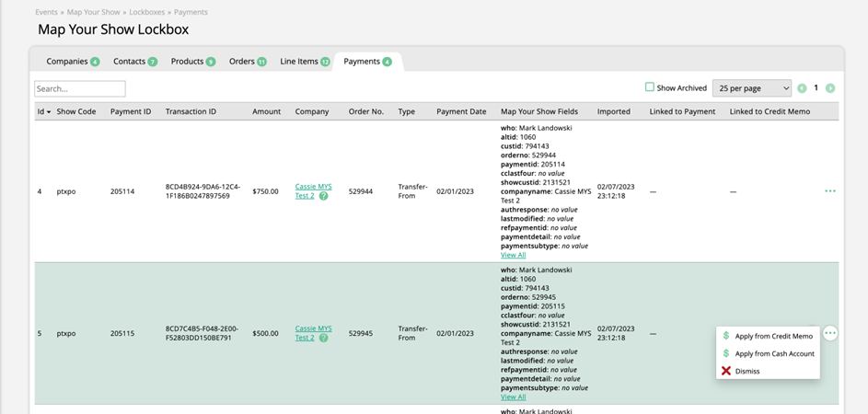Go to the previous page arrow

pos(802,88)
